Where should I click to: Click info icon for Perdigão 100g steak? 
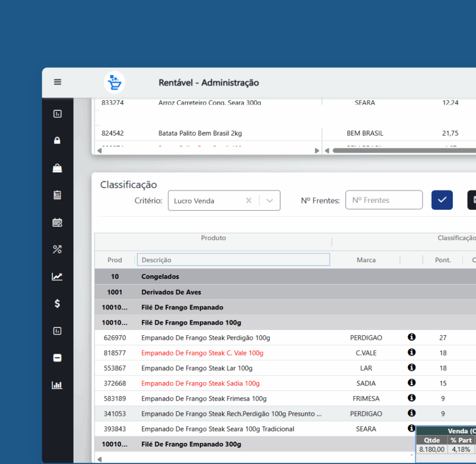point(411,337)
